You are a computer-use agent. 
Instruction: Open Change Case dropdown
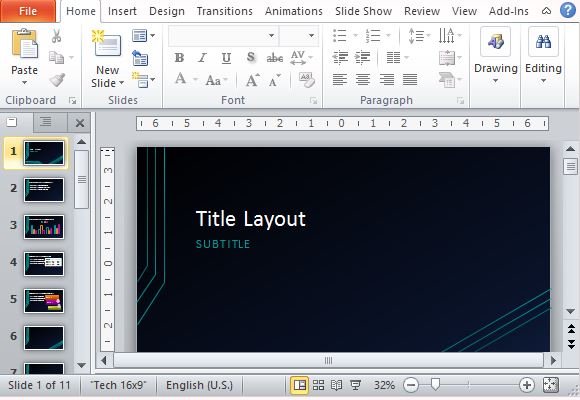tap(217, 80)
